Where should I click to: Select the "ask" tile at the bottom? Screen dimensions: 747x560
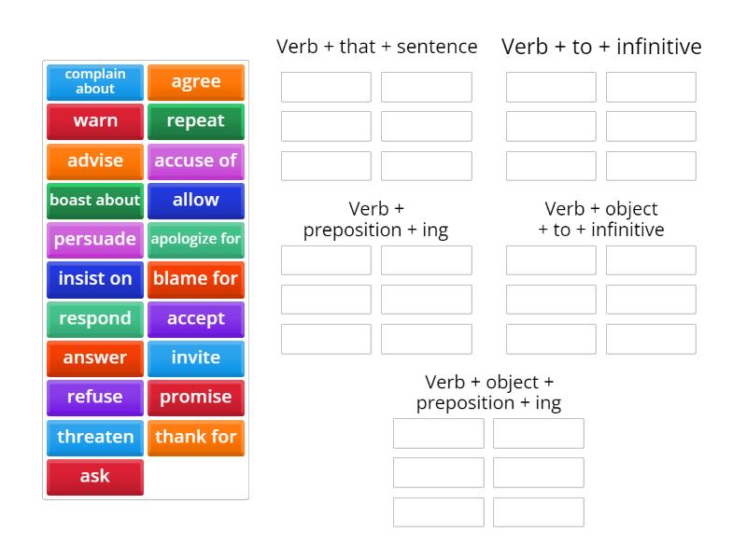pos(93,476)
